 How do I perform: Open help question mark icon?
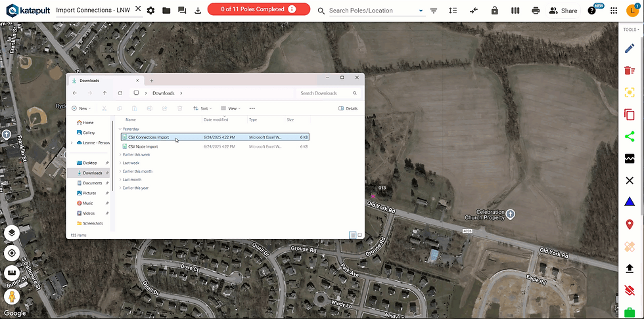[591, 11]
